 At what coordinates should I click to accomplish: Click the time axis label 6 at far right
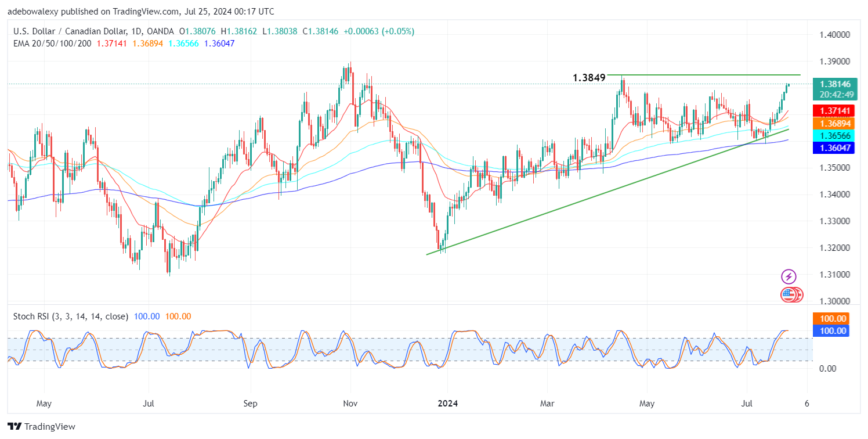[x=807, y=402]
